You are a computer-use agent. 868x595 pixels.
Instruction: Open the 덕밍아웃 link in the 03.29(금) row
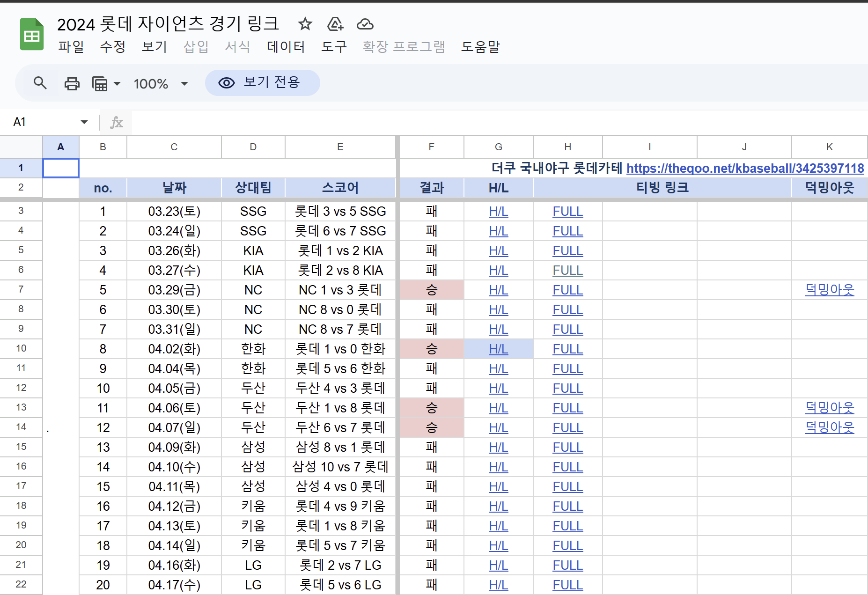pos(830,290)
